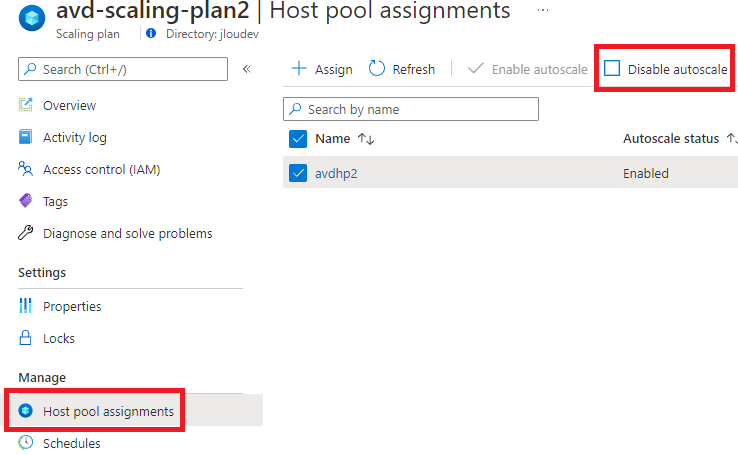Click the Locks padlock icon
The width and height of the screenshot is (738, 455).
coord(25,338)
